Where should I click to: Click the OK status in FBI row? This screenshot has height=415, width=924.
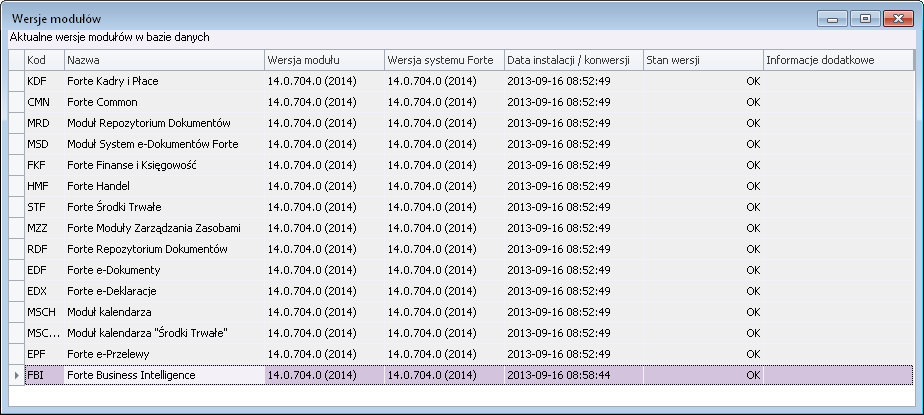point(704,375)
